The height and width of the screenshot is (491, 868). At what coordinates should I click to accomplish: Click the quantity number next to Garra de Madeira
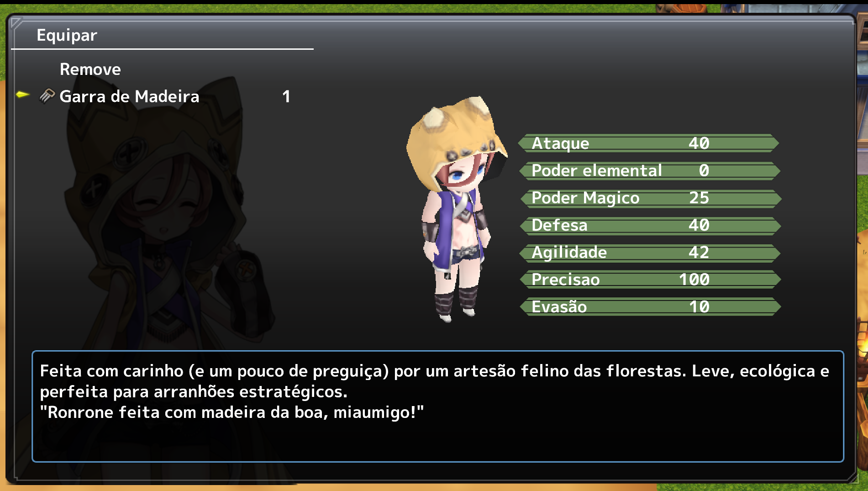pyautogui.click(x=286, y=96)
